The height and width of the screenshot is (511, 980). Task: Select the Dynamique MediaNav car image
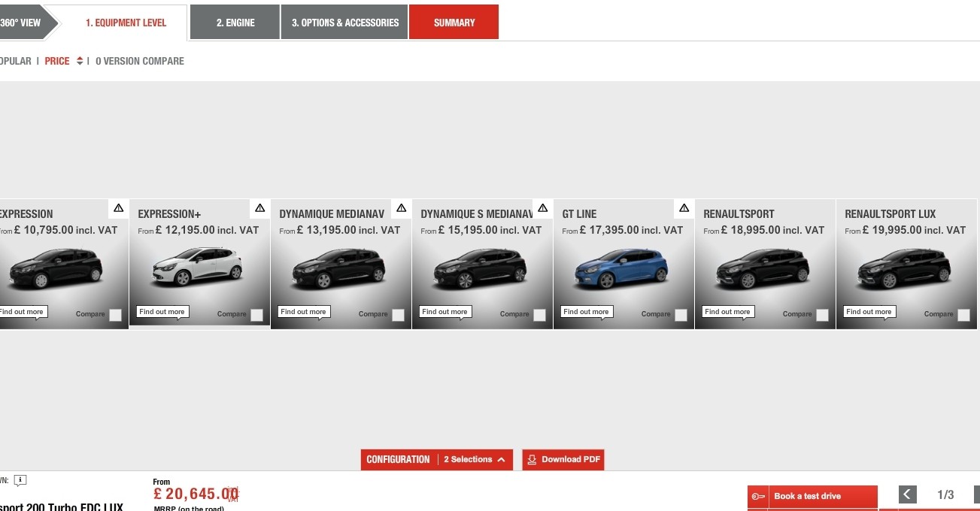click(x=338, y=269)
